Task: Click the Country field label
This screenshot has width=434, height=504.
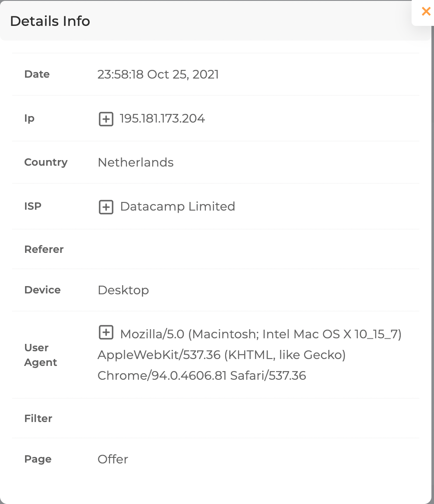Action: coord(46,162)
